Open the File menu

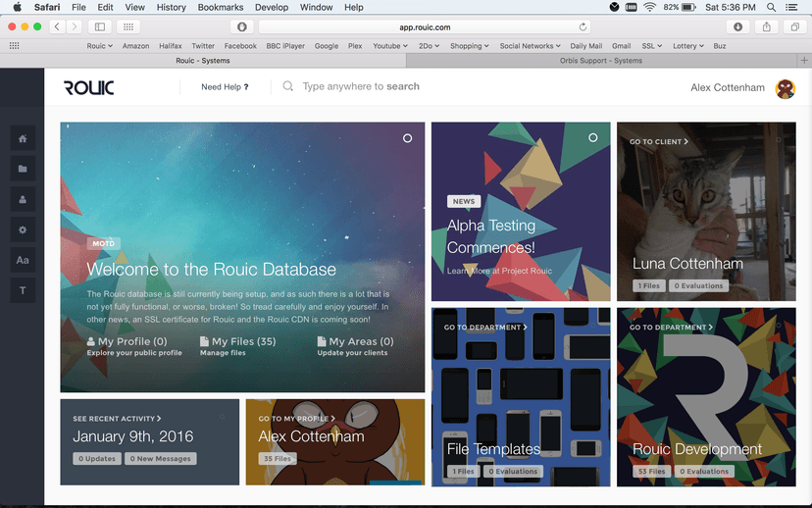tap(78, 7)
